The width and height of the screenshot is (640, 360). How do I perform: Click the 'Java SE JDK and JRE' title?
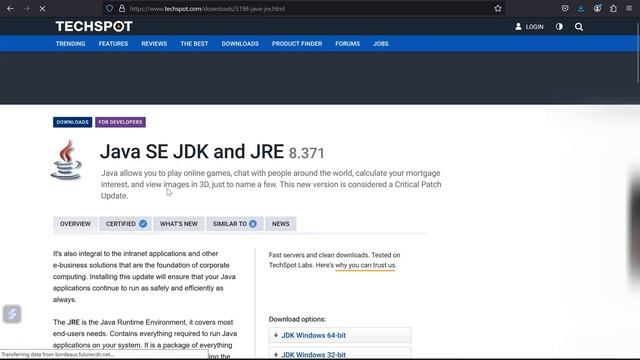pyautogui.click(x=192, y=151)
